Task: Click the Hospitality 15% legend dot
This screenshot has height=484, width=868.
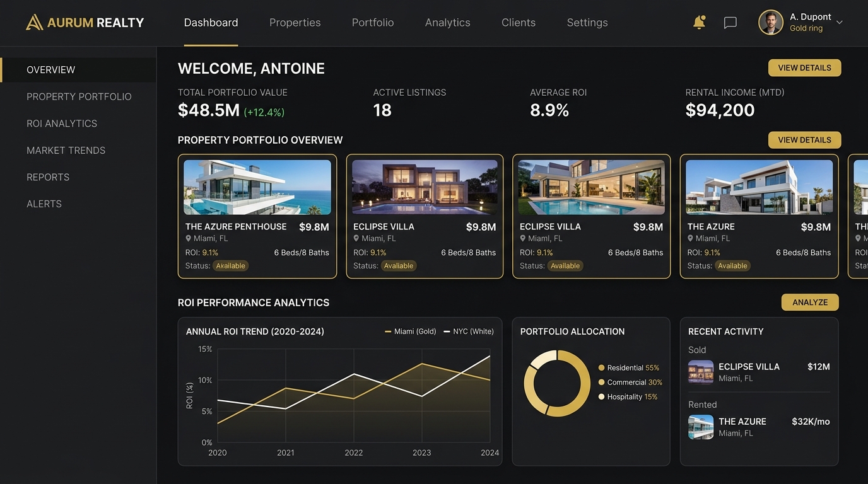Action: click(x=601, y=396)
